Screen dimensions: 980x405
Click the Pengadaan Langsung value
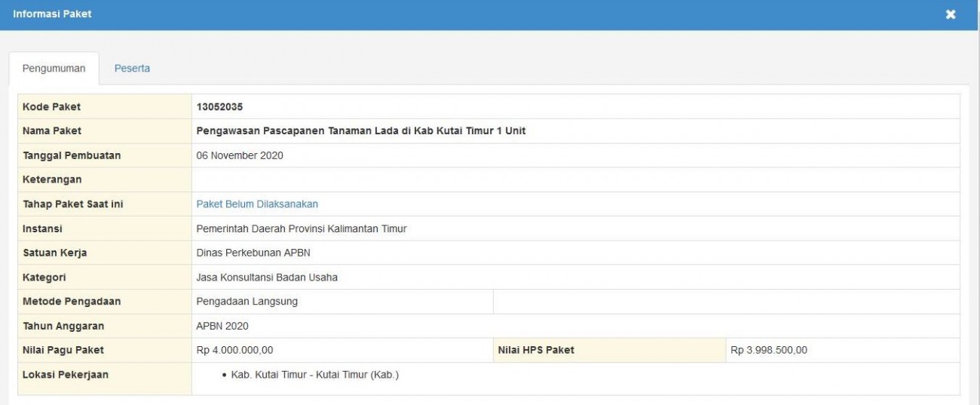coord(247,302)
